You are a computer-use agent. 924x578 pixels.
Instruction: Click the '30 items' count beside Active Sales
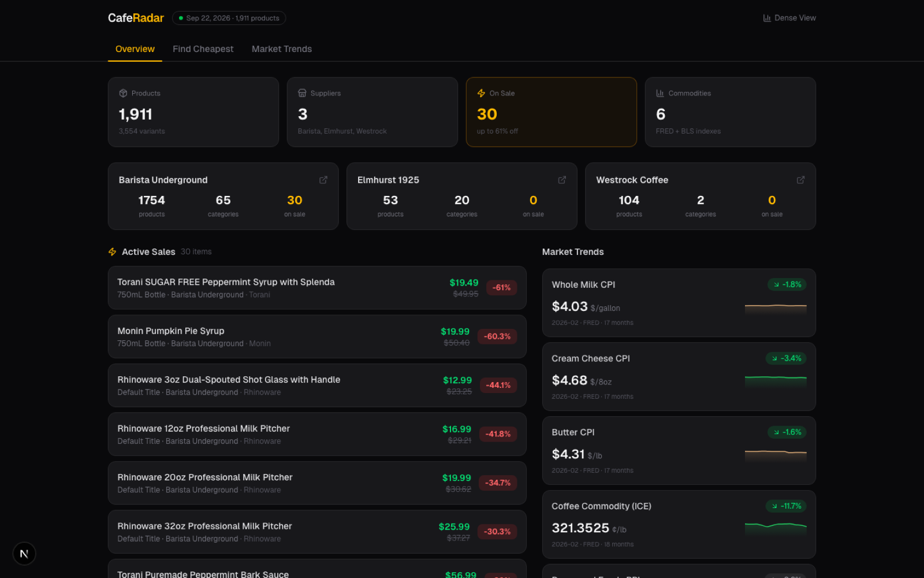(x=196, y=252)
